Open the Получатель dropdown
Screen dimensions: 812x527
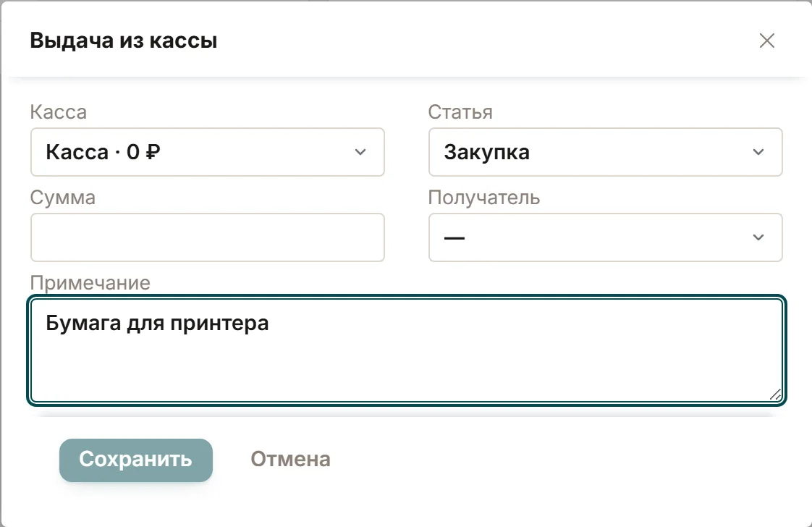coord(605,237)
